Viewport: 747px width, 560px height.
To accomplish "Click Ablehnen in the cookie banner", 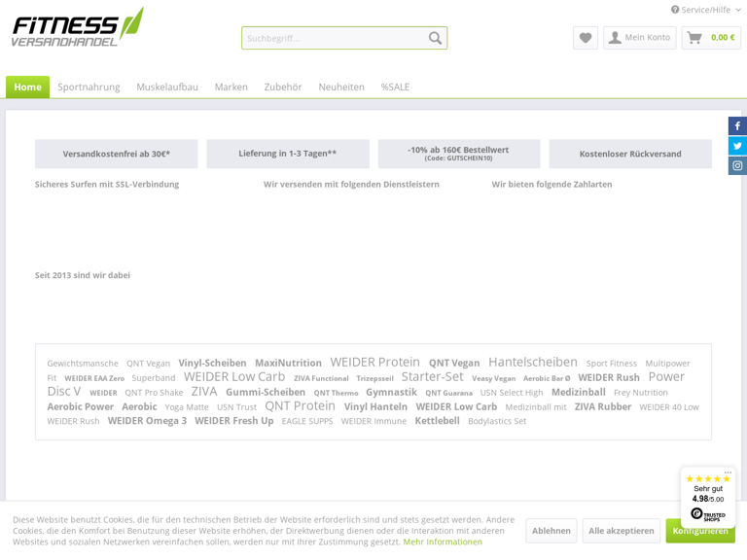I will point(551,531).
